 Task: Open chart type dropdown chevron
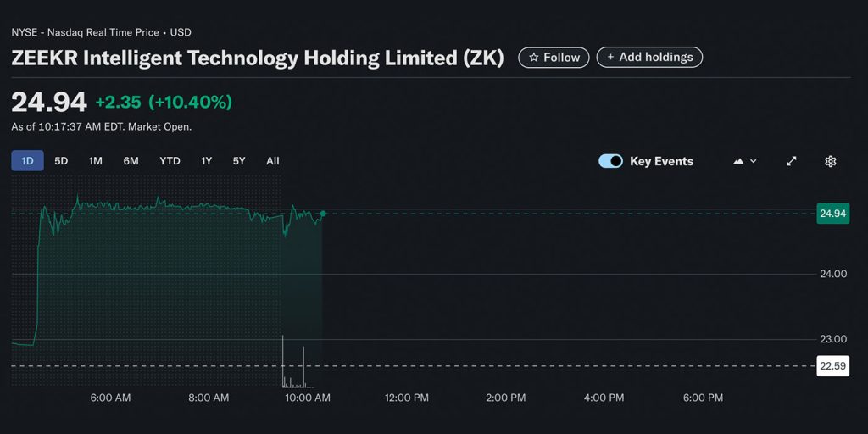754,161
